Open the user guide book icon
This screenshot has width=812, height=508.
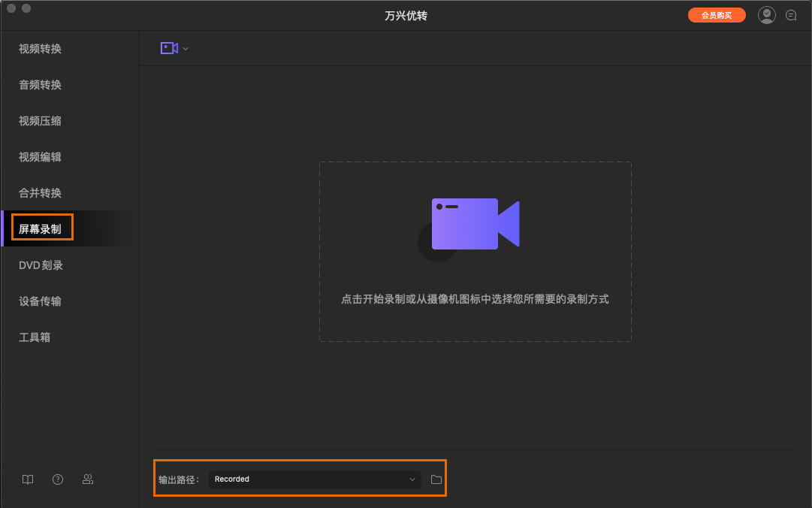(27, 479)
